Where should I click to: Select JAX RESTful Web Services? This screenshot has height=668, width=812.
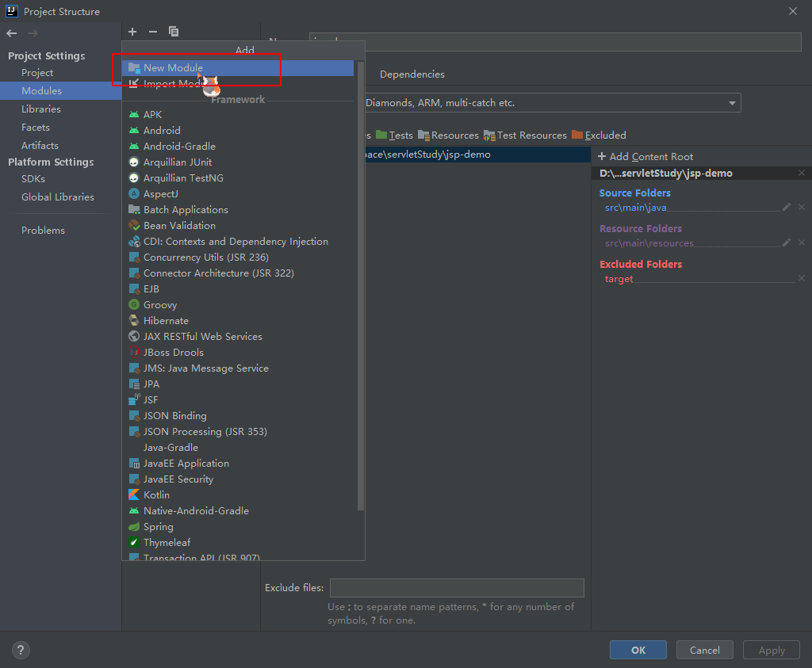(239, 336)
